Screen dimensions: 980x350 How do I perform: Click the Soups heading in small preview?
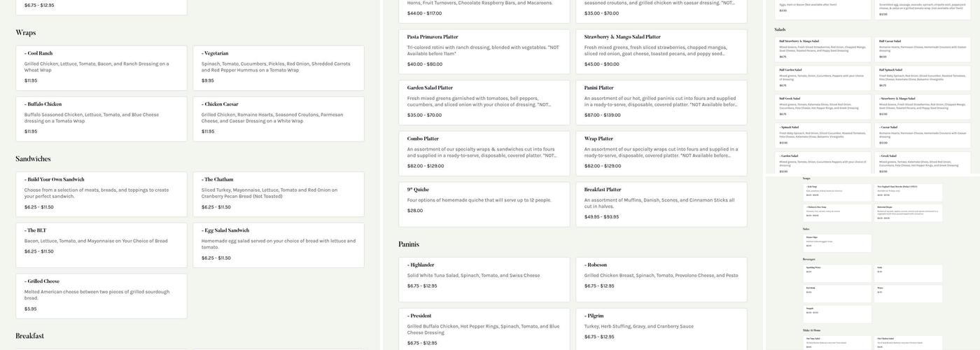point(806,178)
